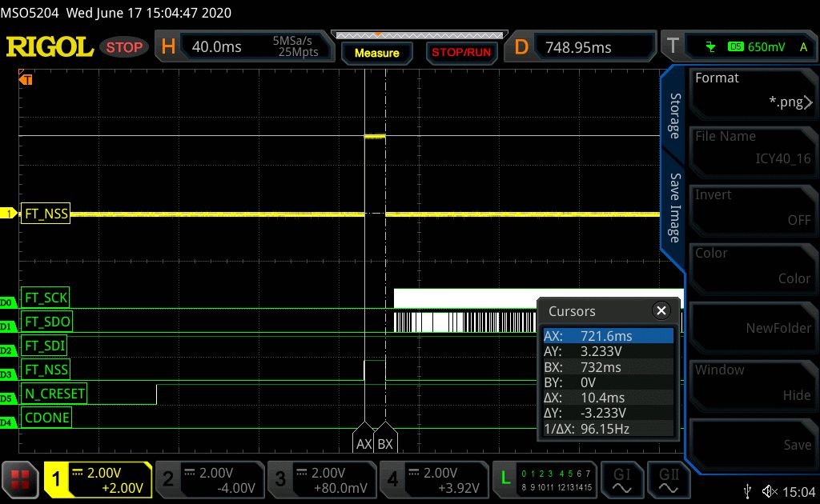The height and width of the screenshot is (504, 820).
Task: Select the AX cursor row
Action: point(608,337)
